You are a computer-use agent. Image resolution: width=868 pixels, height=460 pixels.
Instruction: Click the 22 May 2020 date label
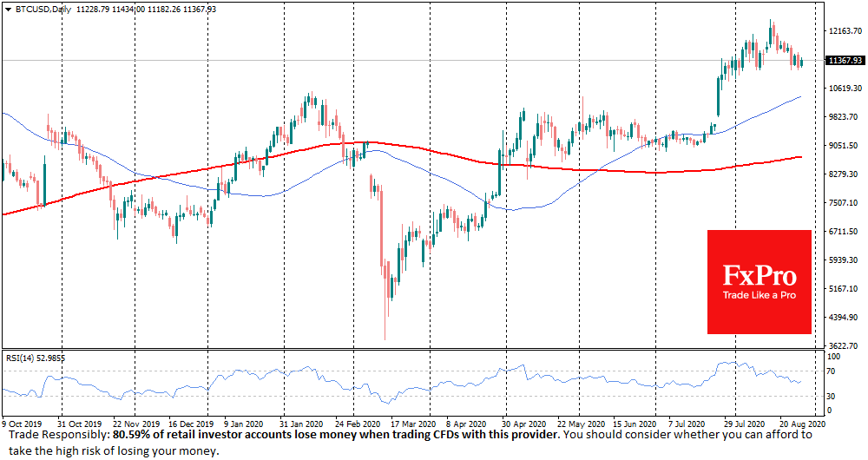581,424
